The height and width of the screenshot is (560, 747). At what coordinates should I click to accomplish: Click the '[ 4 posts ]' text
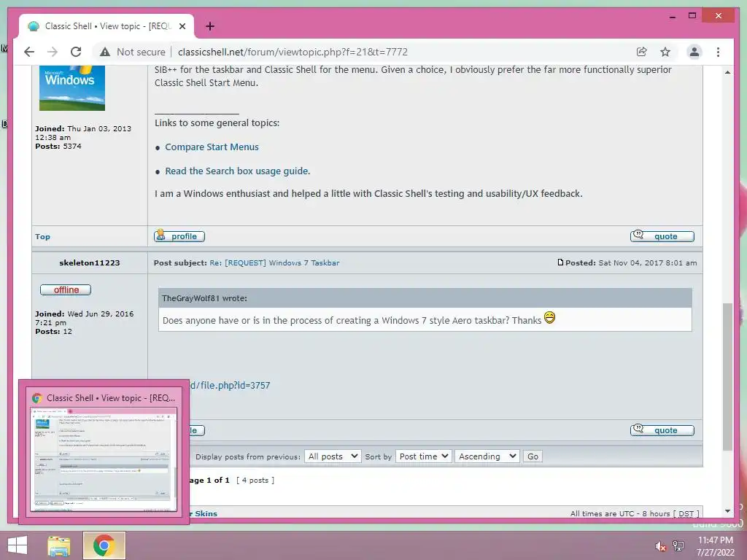click(x=256, y=480)
